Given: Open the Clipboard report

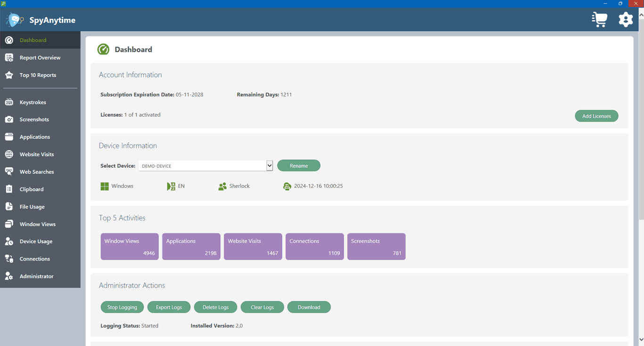Looking at the screenshot, I should [x=40, y=189].
